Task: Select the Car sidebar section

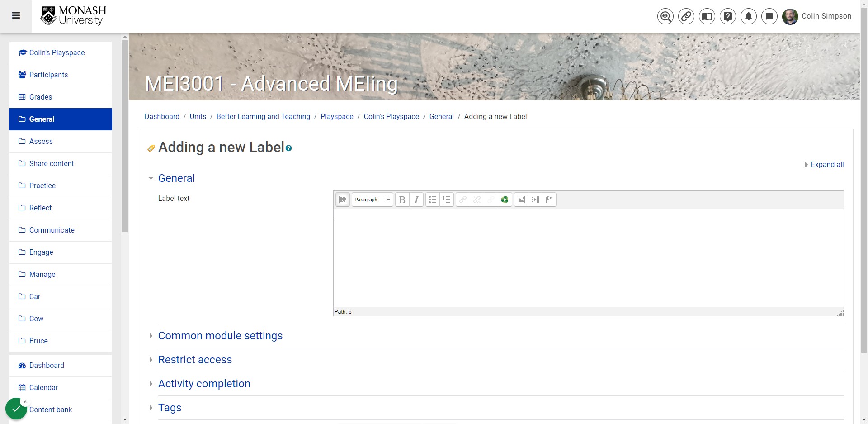Action: point(61,297)
